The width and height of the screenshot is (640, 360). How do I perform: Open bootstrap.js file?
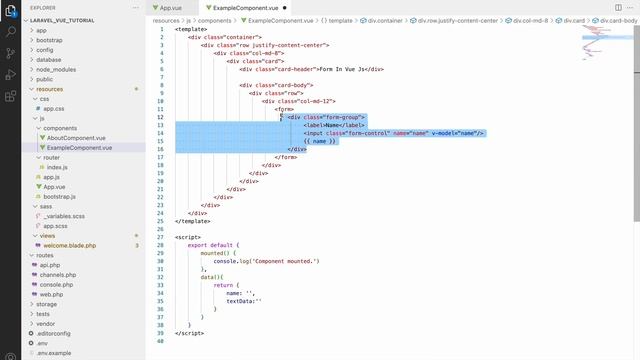click(59, 197)
